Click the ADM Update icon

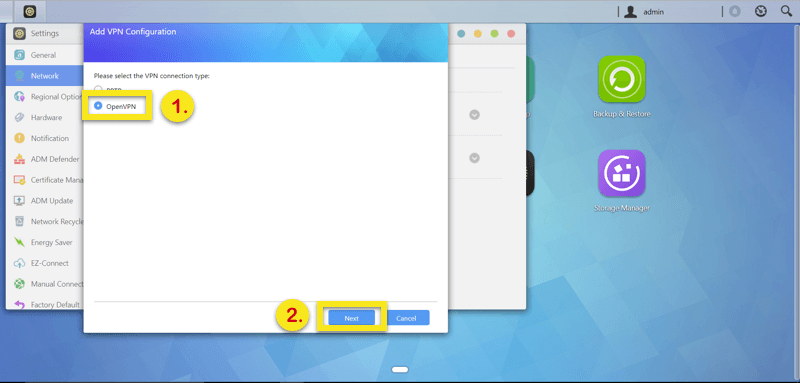pyautogui.click(x=19, y=201)
